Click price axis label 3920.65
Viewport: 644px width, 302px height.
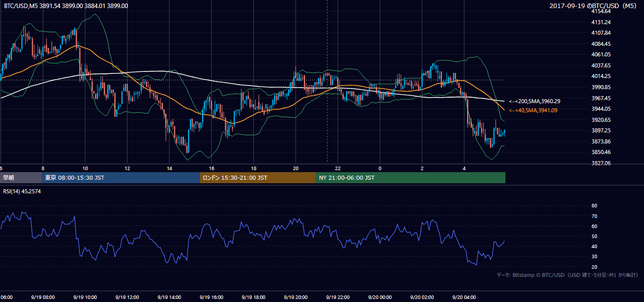[x=601, y=120]
